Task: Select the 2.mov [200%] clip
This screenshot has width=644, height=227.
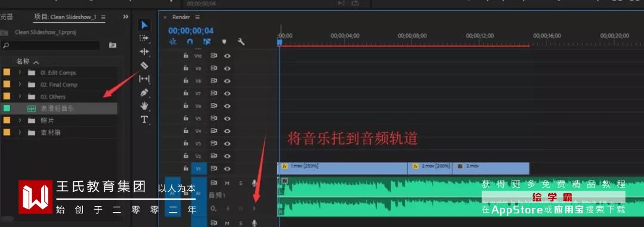Action: point(430,169)
